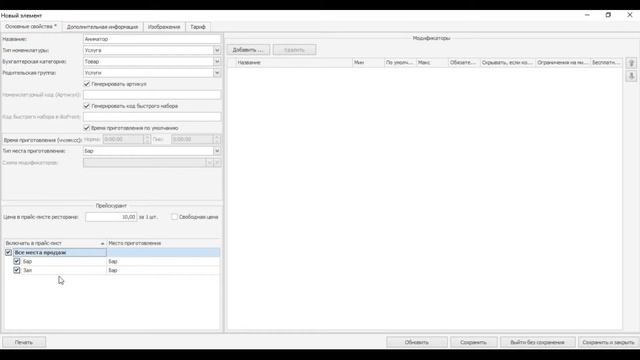This screenshot has width=640, height=360.
Task: Click the Скрывать, если ко... column header
Action: point(507,62)
